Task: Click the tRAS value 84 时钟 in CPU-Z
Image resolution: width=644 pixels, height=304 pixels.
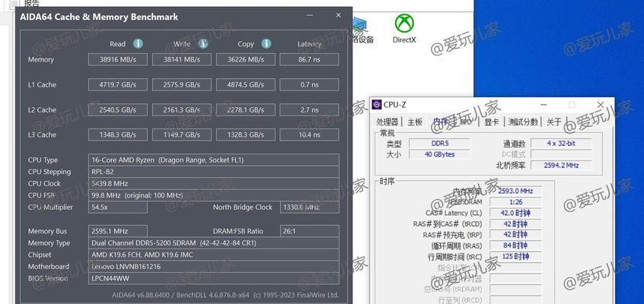Action: (x=515, y=245)
